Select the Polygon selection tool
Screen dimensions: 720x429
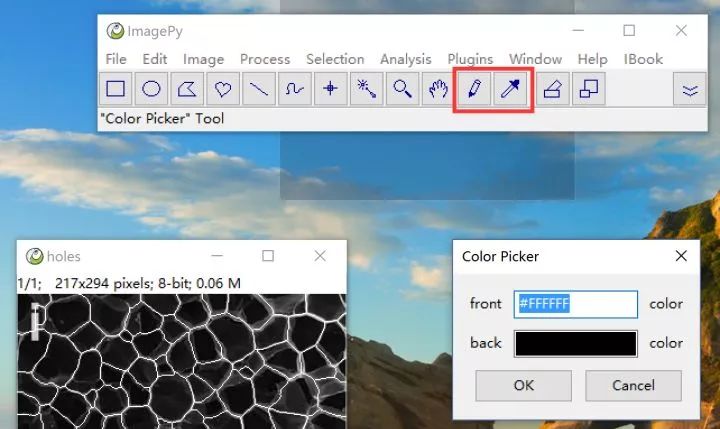[x=187, y=89]
